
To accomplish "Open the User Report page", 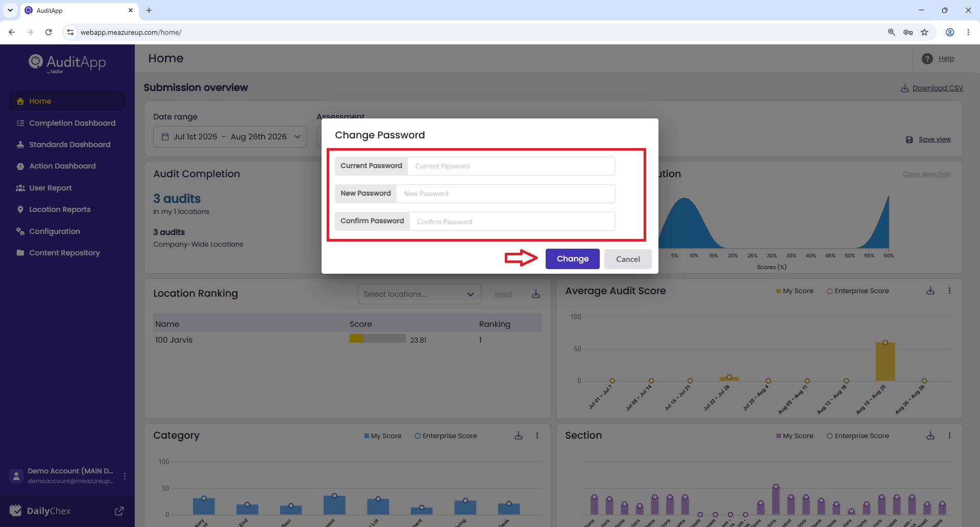I will pyautogui.click(x=67, y=188).
